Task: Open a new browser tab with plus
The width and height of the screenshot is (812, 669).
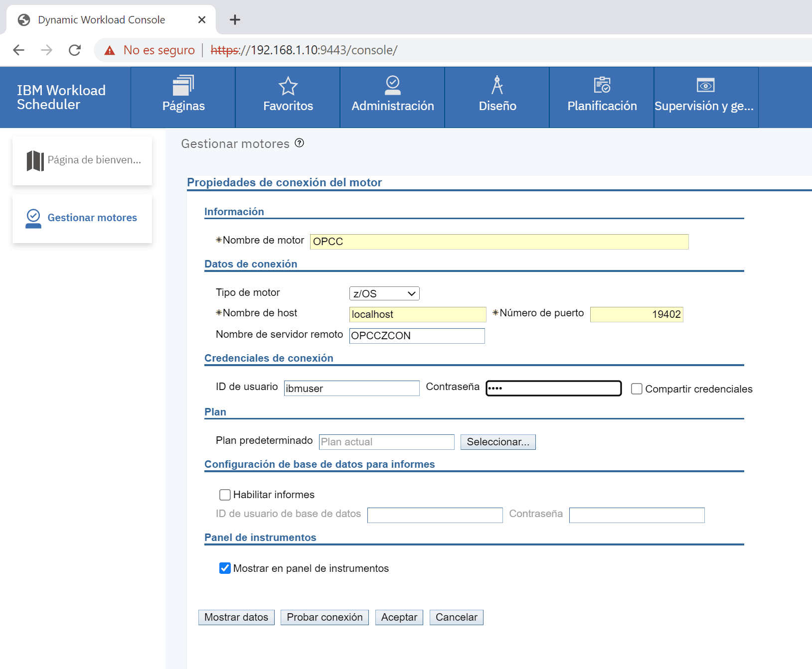Action: coord(235,19)
